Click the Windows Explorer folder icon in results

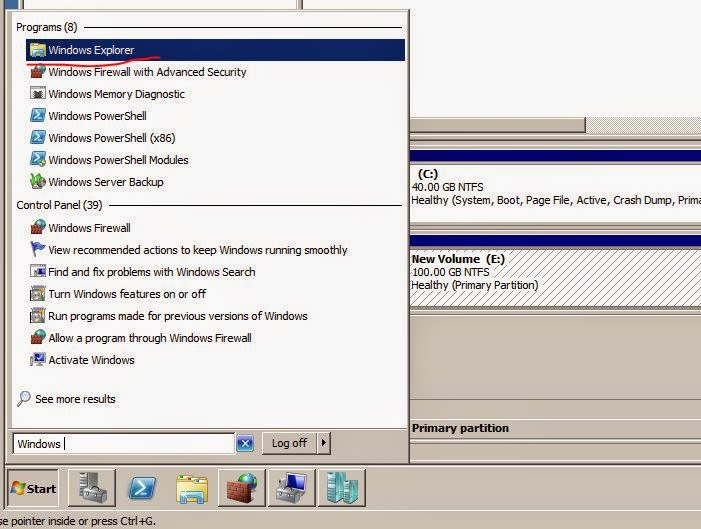click(x=38, y=50)
